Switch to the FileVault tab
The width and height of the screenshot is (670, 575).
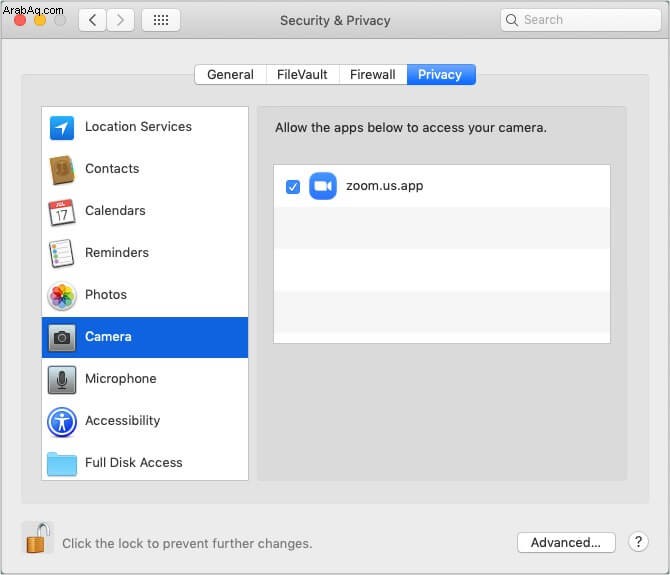coord(302,75)
